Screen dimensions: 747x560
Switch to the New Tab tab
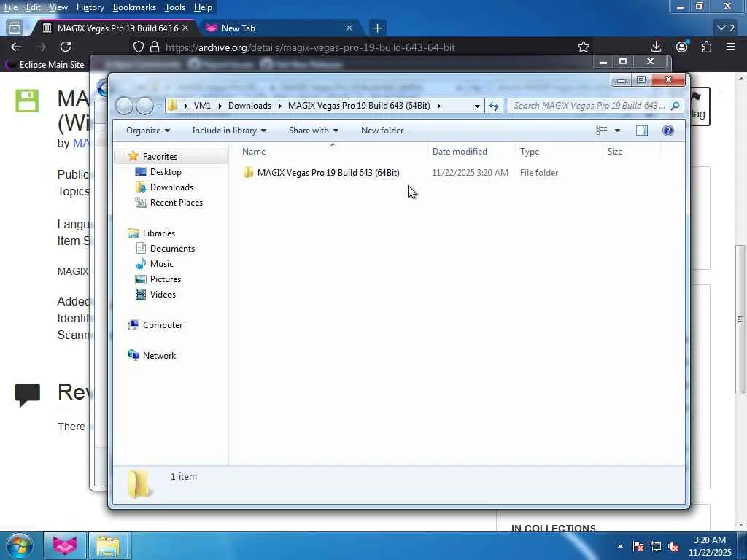click(x=279, y=28)
